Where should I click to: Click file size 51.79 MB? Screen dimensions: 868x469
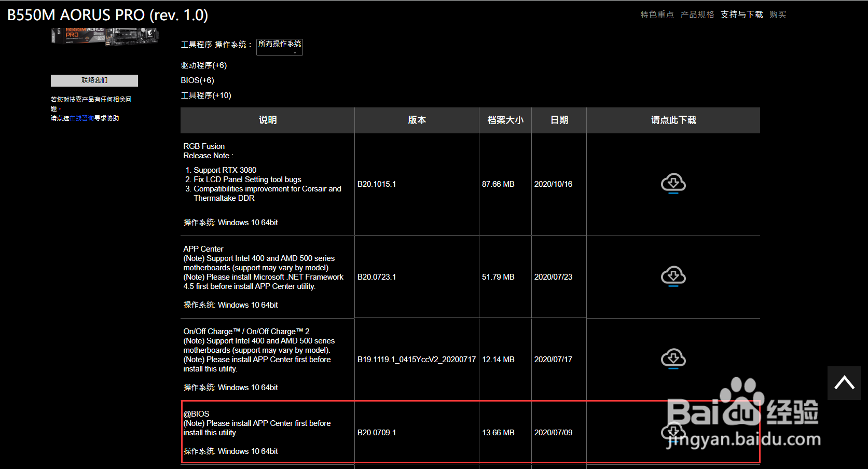coord(498,277)
